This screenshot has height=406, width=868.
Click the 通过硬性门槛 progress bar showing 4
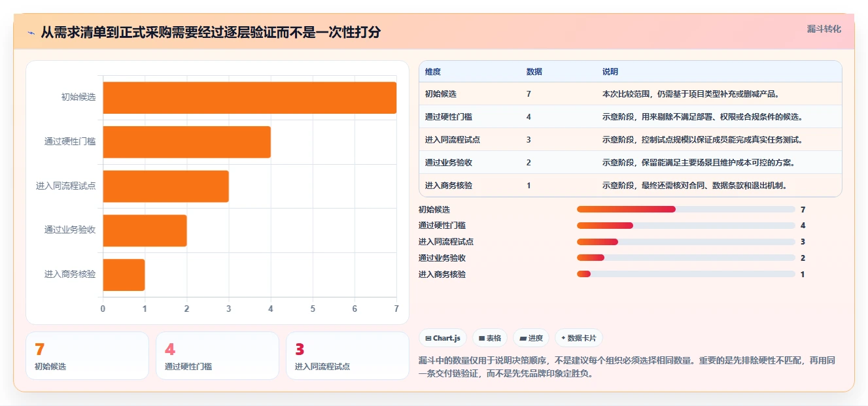pyautogui.click(x=686, y=226)
